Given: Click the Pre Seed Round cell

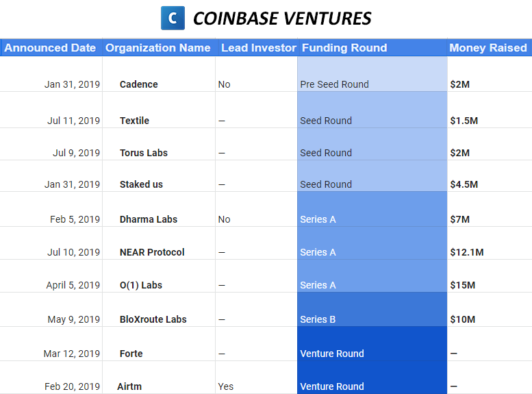Looking at the screenshot, I should pyautogui.click(x=372, y=74).
